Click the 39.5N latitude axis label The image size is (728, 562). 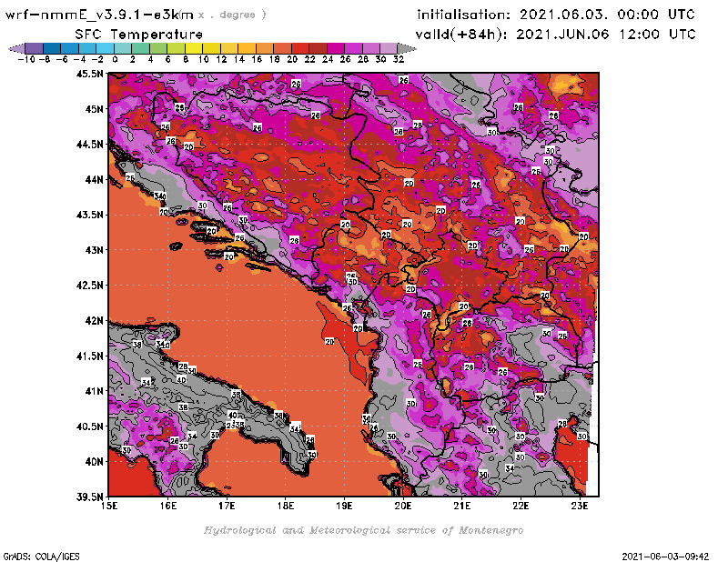pyautogui.click(x=89, y=497)
